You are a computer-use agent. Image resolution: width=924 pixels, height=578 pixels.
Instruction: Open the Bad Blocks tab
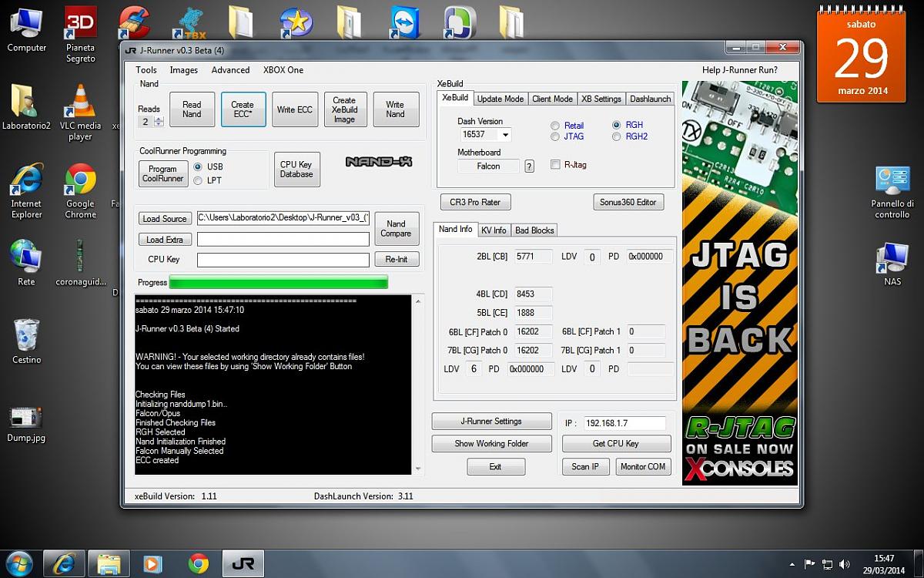534,230
